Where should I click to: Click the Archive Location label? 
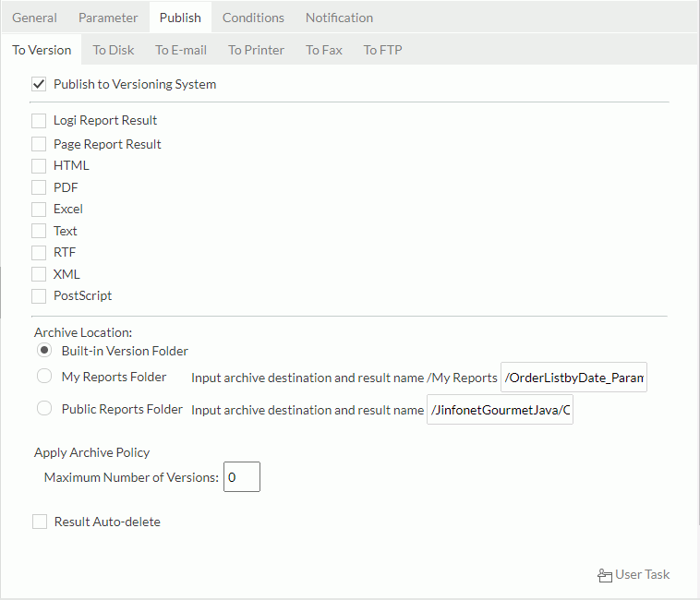coord(83,332)
